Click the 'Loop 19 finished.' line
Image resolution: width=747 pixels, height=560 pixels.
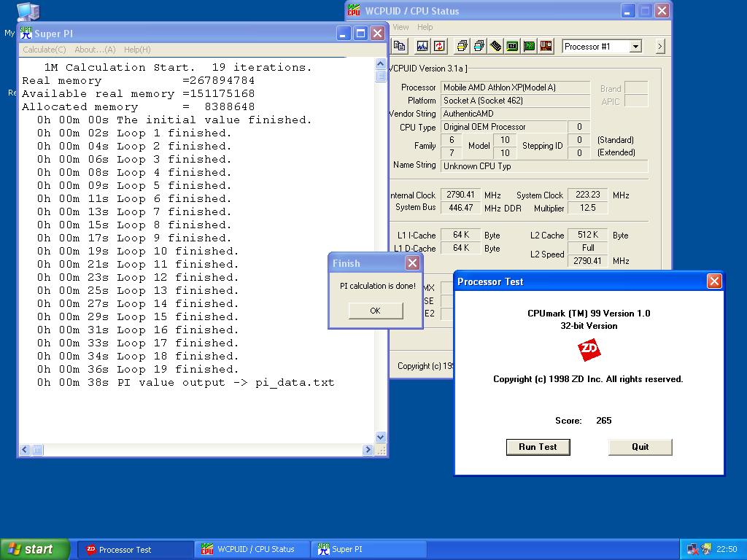[x=138, y=369]
